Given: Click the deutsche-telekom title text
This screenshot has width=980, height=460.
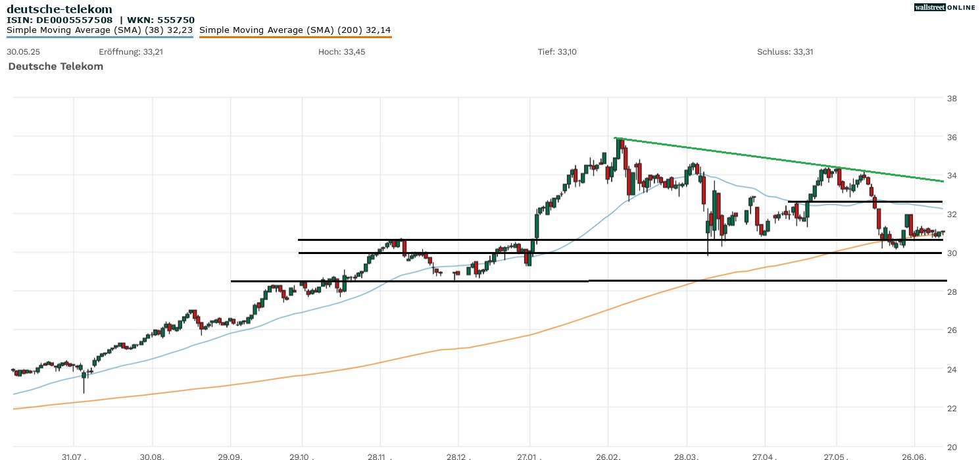Looking at the screenshot, I should pyautogui.click(x=60, y=9).
